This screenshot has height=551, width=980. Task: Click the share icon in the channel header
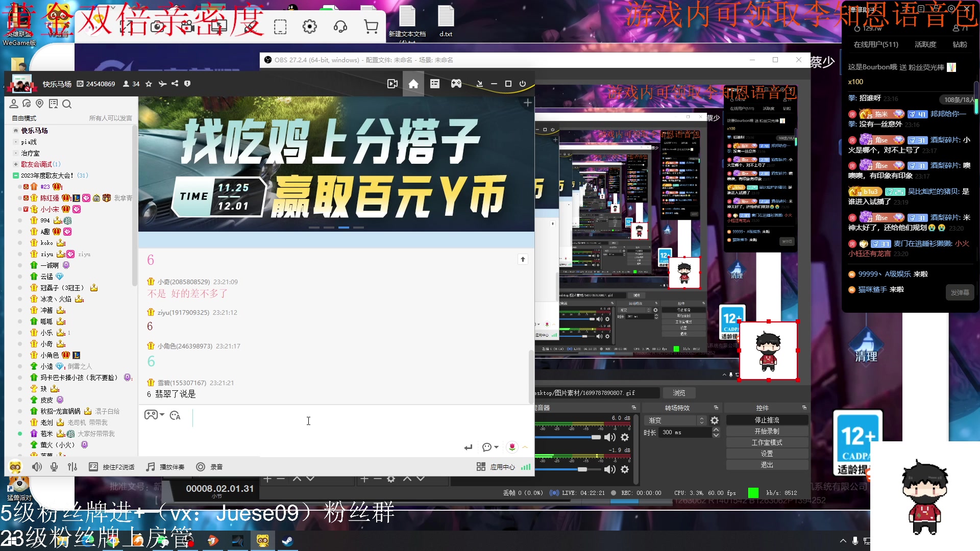(x=175, y=84)
